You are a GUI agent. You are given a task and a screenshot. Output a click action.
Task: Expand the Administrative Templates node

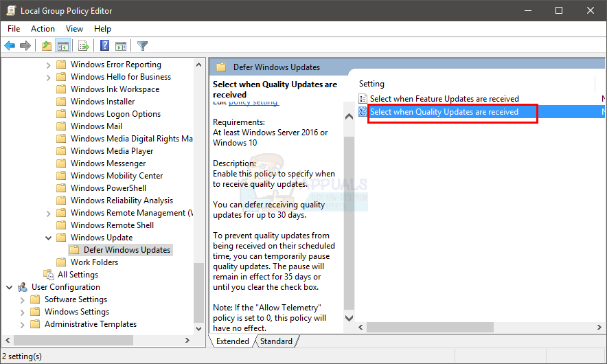pos(22,325)
